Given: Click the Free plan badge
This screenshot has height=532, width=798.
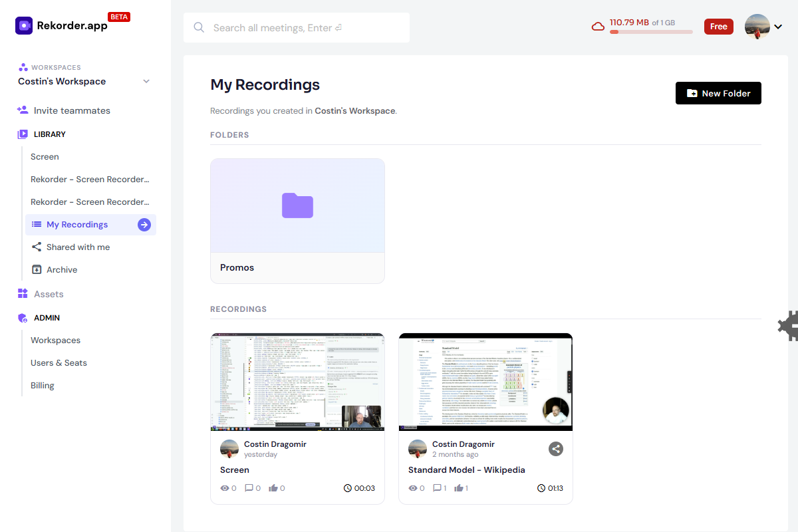Looking at the screenshot, I should pyautogui.click(x=719, y=27).
